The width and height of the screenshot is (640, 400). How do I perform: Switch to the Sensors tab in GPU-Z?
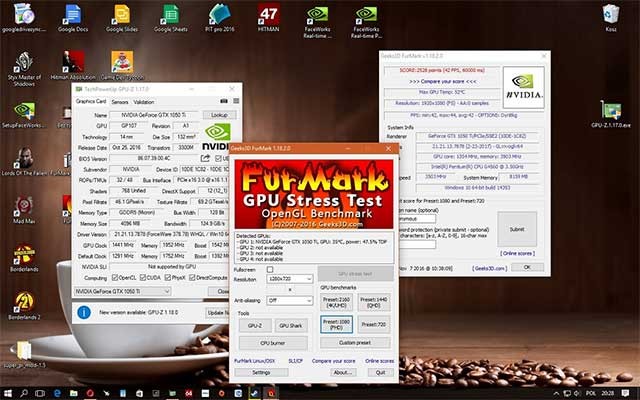[120, 102]
